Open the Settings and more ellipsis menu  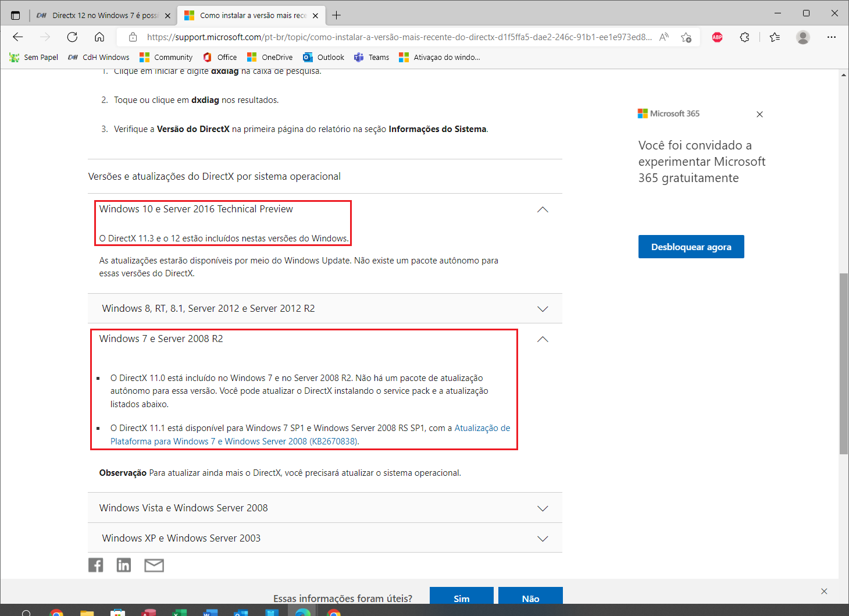(x=832, y=37)
